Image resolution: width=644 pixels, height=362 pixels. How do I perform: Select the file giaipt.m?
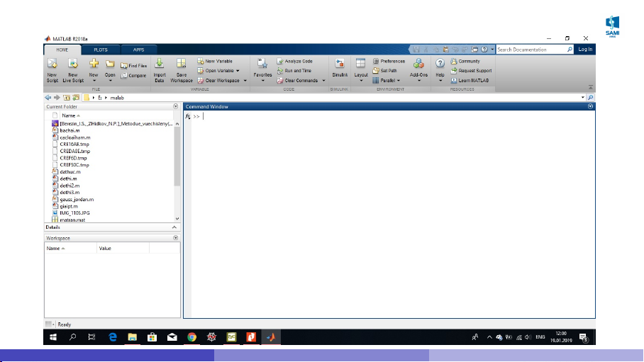69,206
